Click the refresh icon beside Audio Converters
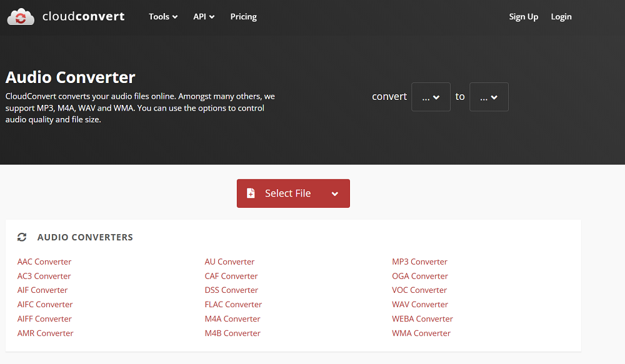 coord(22,237)
